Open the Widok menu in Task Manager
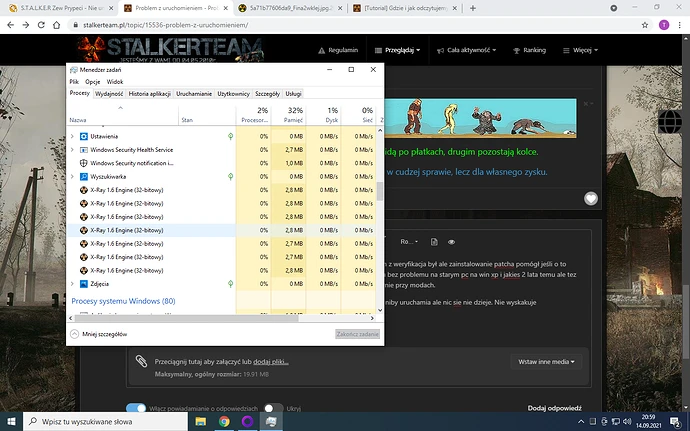Viewport: 690px width, 431px height. coord(115,81)
